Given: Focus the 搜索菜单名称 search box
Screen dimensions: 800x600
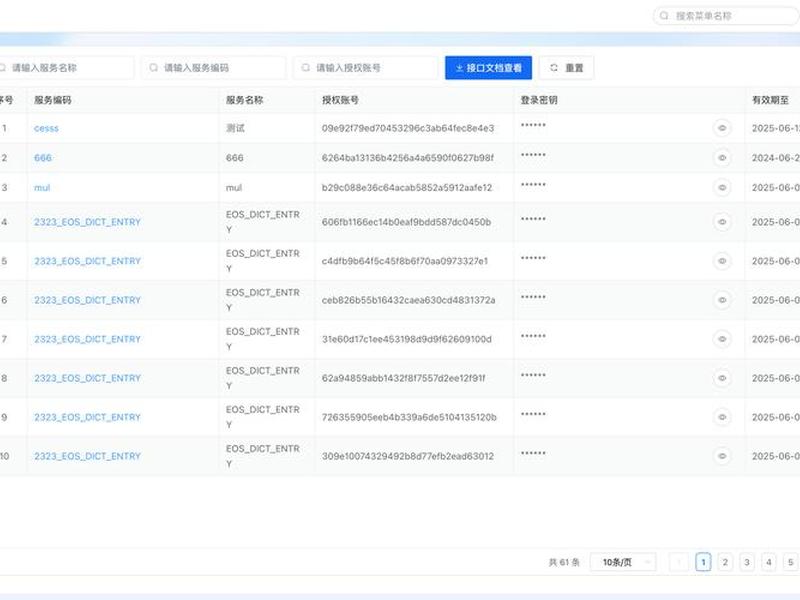Looking at the screenshot, I should pyautogui.click(x=726, y=16).
